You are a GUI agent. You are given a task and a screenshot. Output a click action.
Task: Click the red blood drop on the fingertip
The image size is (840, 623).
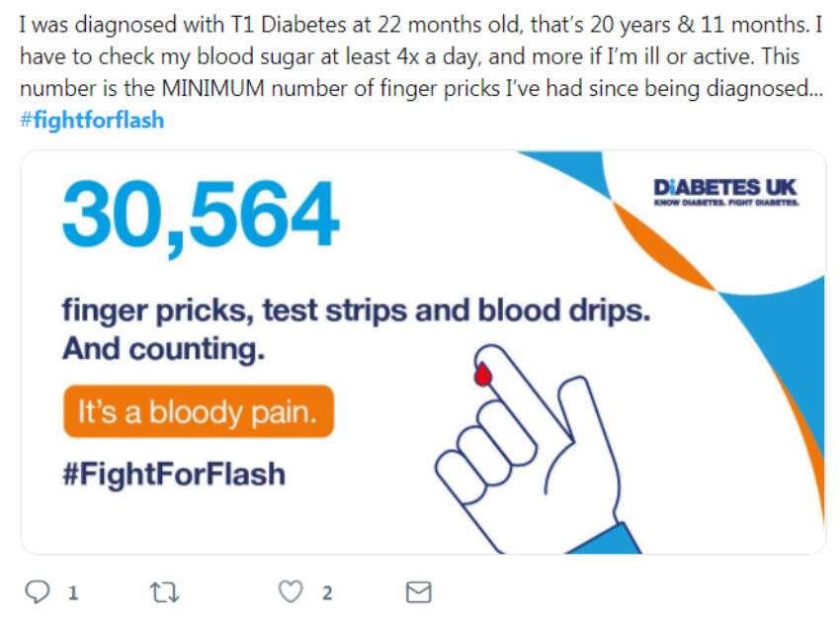coord(483,373)
